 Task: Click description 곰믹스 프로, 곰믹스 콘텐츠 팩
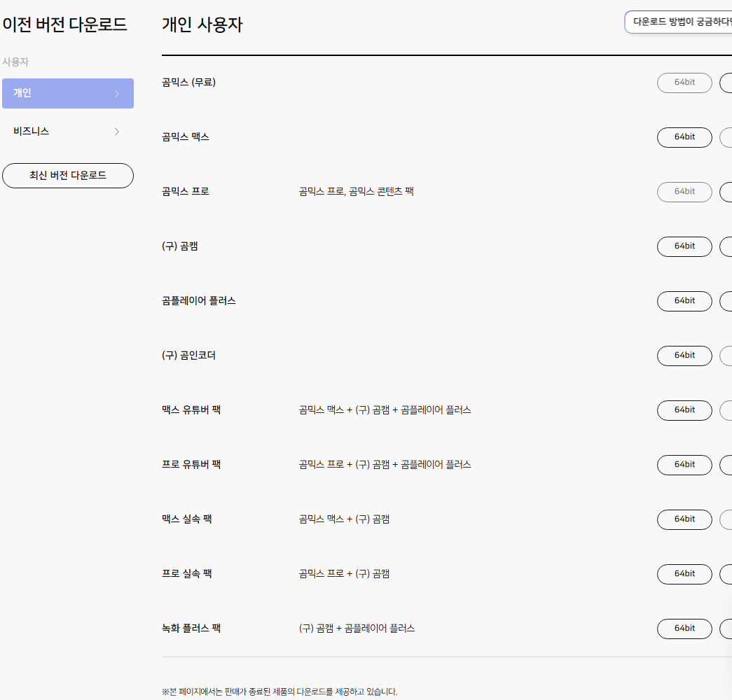357,192
